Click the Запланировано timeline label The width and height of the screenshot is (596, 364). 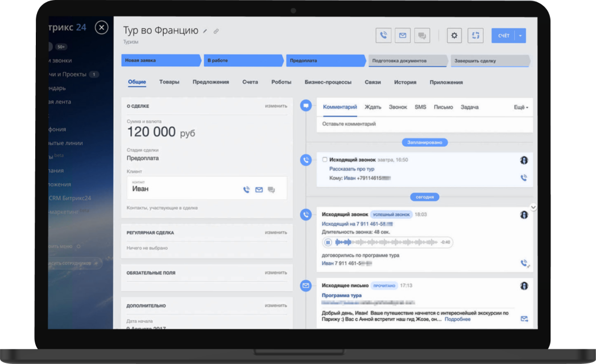425,143
